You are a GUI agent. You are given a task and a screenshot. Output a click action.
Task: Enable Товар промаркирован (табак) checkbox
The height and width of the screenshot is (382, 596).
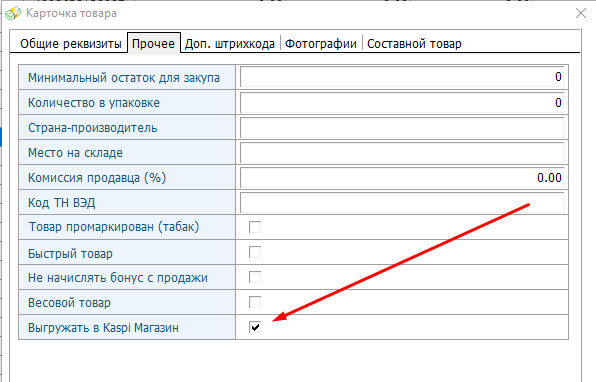(255, 227)
